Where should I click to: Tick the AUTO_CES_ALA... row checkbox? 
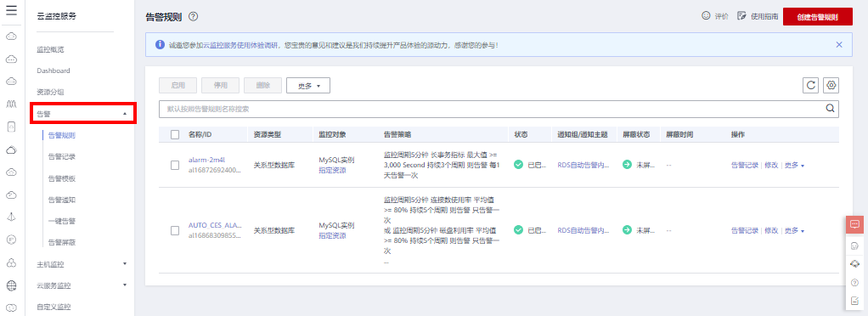tap(175, 230)
